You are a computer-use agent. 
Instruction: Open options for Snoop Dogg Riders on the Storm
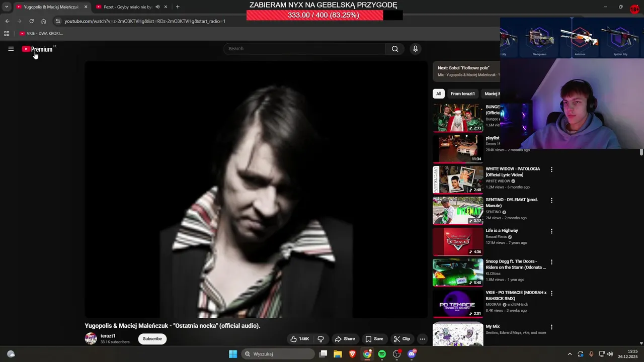click(551, 262)
